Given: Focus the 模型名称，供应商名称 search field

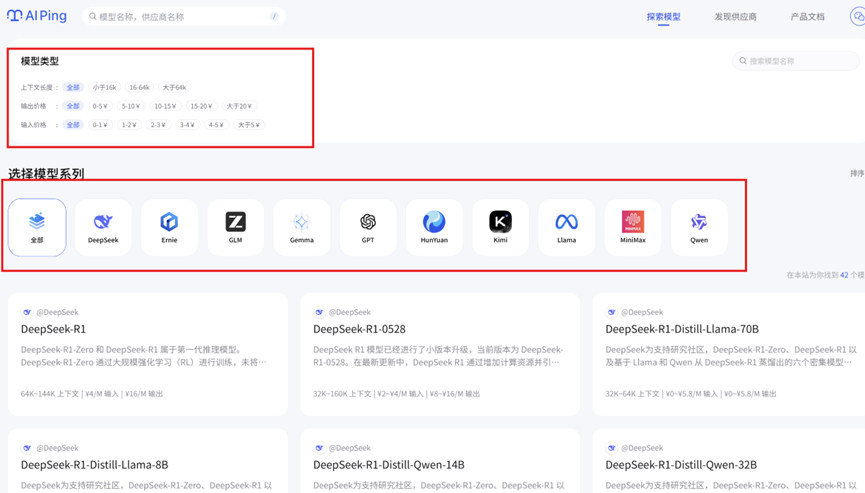Looking at the screenshot, I should pyautogui.click(x=184, y=17).
